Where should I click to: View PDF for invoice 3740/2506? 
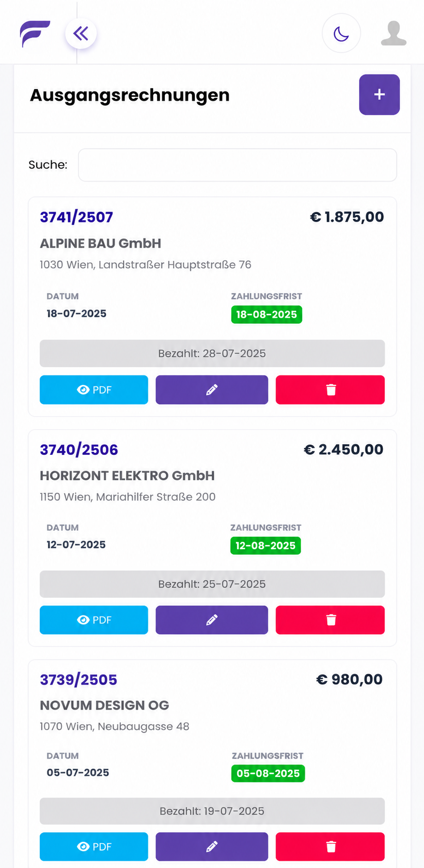click(x=94, y=620)
